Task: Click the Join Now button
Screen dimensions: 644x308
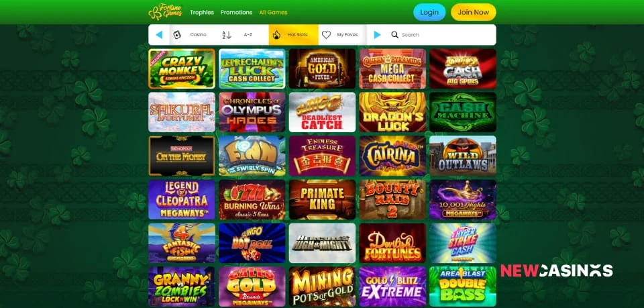Action: coord(473,12)
